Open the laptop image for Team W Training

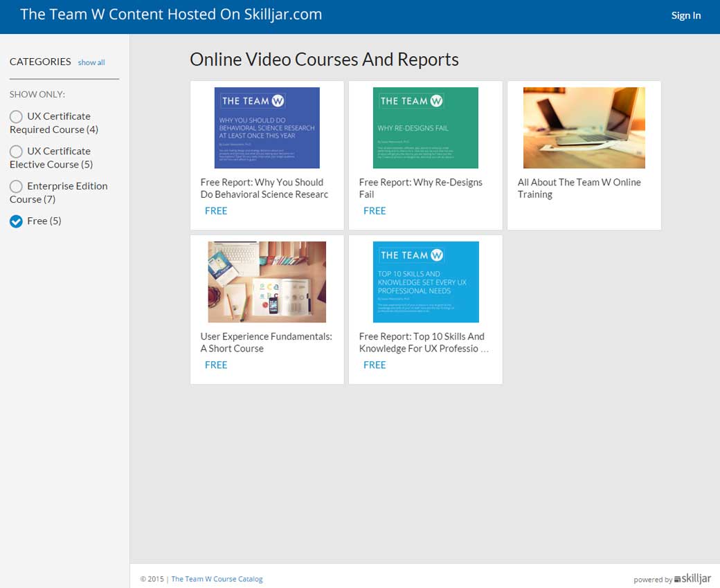click(584, 128)
